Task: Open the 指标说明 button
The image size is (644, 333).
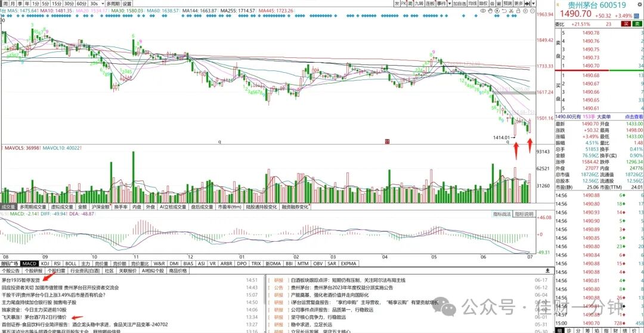Action: pyautogui.click(x=524, y=214)
